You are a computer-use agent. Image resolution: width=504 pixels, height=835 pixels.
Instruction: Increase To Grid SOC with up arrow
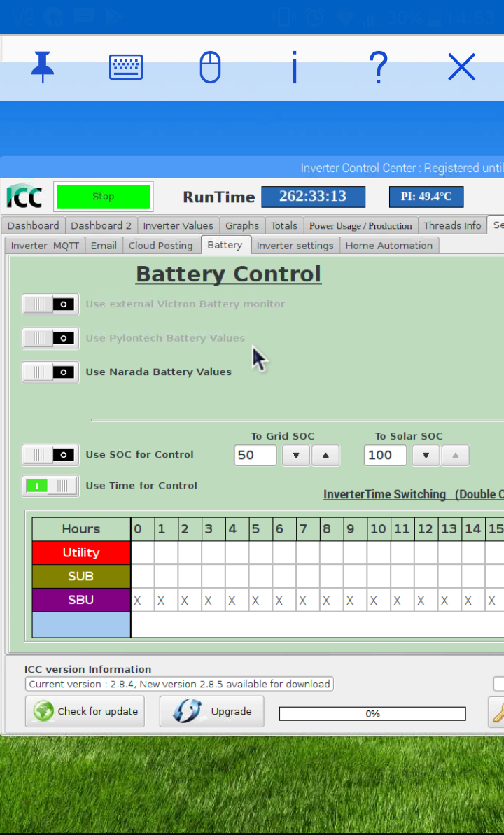(325, 456)
